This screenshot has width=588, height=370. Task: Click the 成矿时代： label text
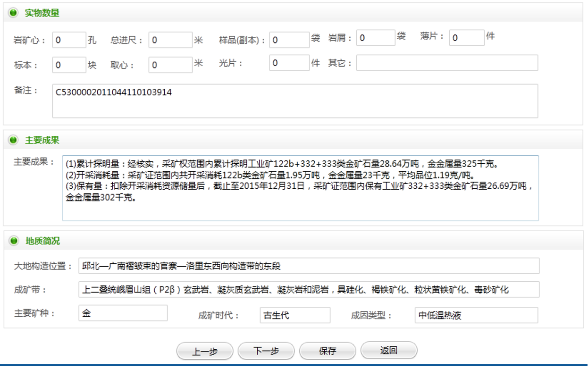pyautogui.click(x=219, y=315)
